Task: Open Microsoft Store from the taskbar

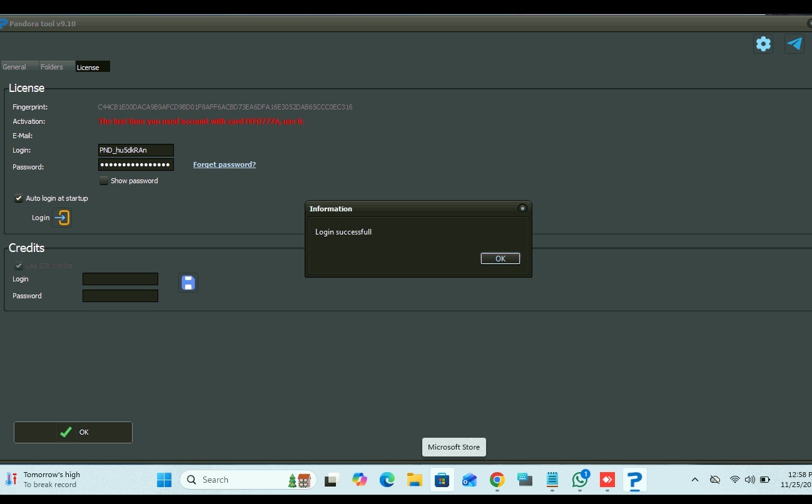Action: [442, 480]
